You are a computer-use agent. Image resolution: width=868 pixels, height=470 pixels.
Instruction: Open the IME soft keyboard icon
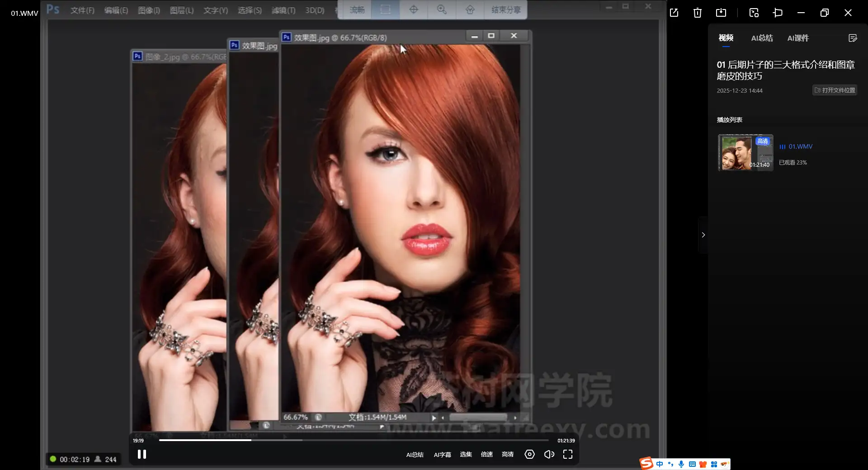point(692,464)
